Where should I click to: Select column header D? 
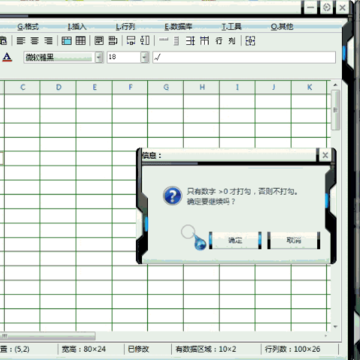(x=59, y=87)
